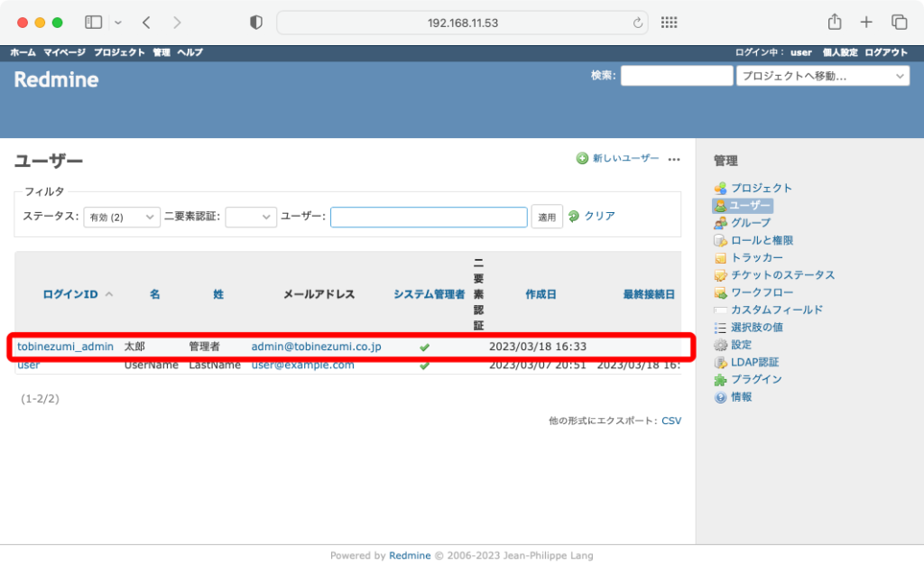Sort by 最終接続日 column header
Screen dimensions: 924x565
tap(649, 294)
